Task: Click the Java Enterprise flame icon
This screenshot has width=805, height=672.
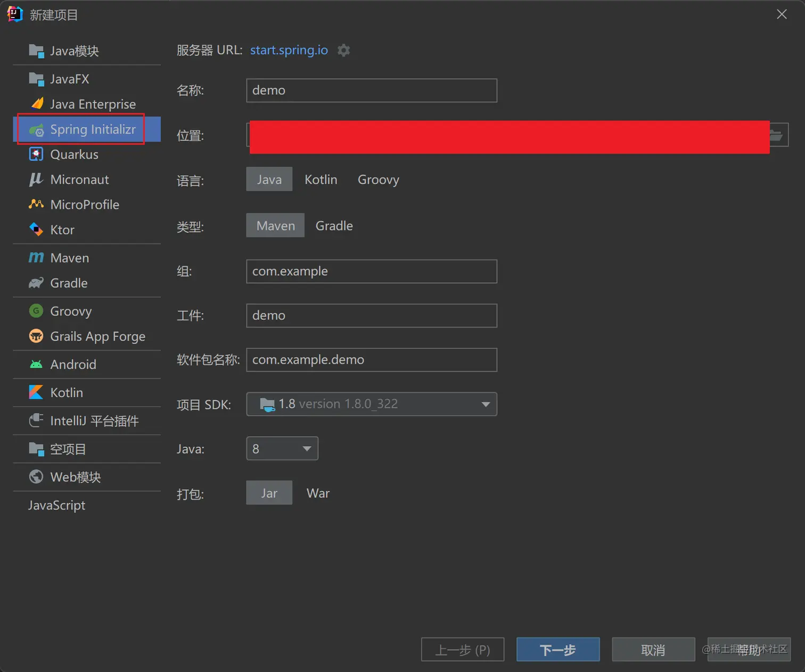Action: click(x=36, y=104)
